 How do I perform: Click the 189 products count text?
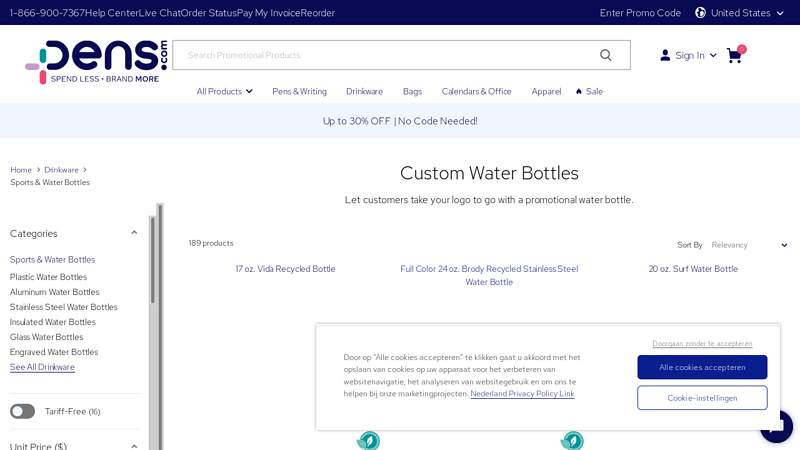click(211, 243)
